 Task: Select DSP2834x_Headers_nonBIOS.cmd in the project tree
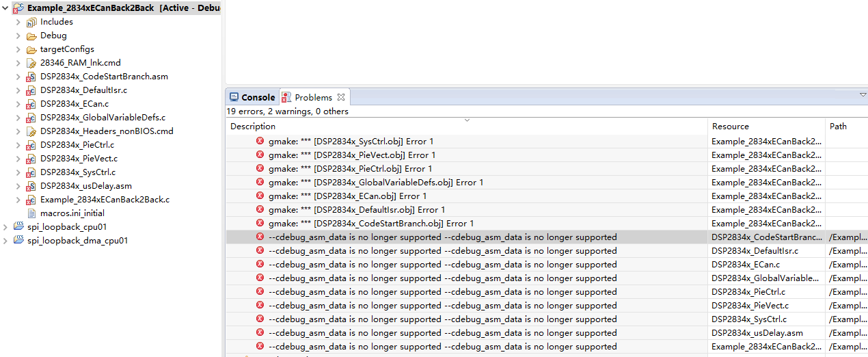[x=107, y=131]
